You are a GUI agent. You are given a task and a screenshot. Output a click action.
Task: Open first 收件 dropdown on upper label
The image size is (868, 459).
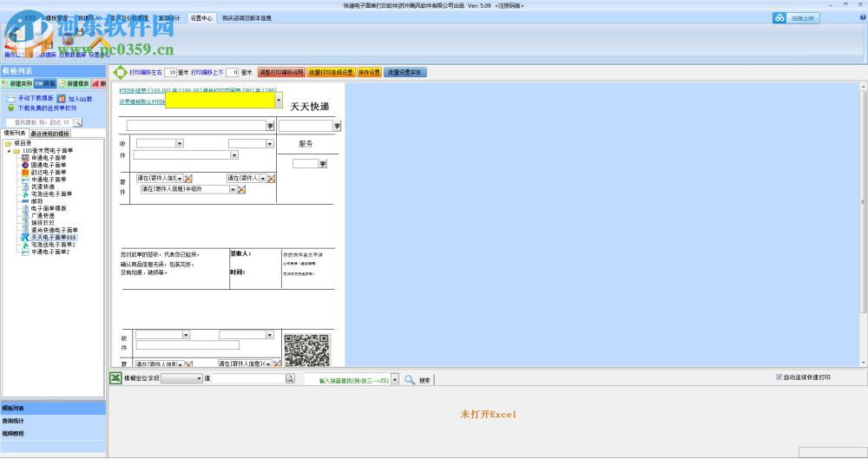[x=180, y=143]
